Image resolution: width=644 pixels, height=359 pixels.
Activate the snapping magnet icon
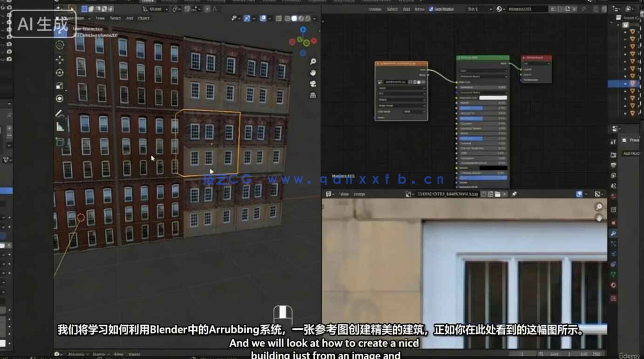[234, 17]
